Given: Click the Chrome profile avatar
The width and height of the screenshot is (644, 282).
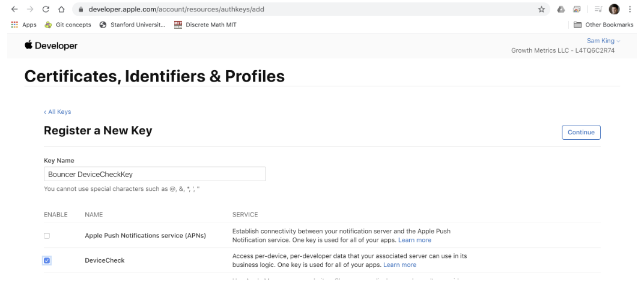Looking at the screenshot, I should coord(614,9).
